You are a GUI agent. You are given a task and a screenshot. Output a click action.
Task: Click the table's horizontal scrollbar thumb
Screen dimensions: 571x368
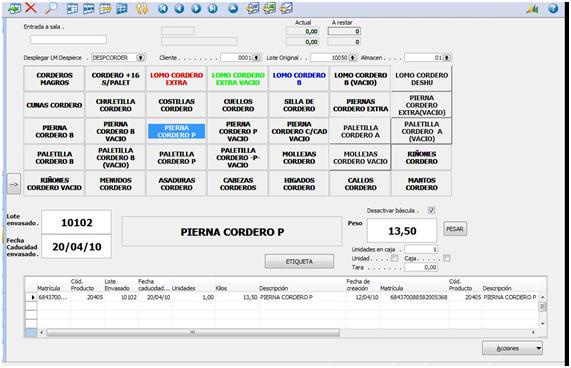coord(193,332)
